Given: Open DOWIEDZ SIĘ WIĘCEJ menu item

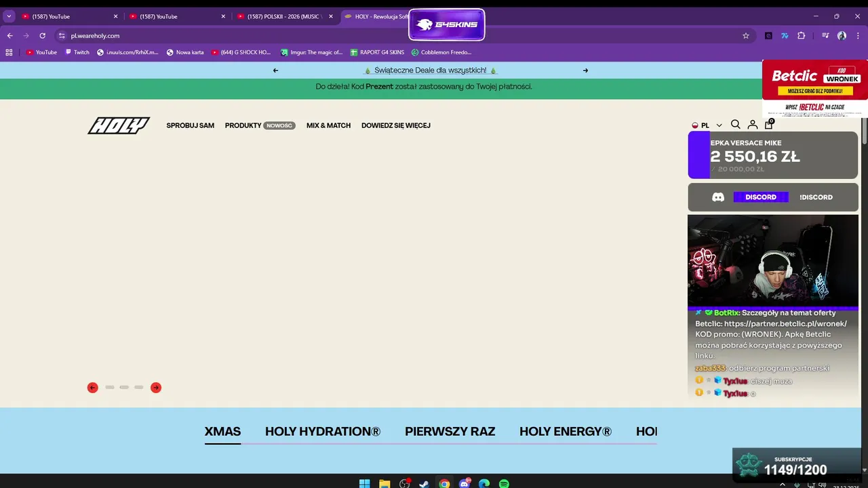Looking at the screenshot, I should (396, 125).
